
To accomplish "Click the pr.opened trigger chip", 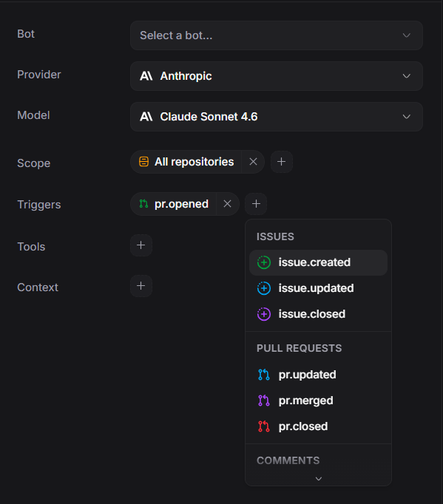I will click(x=174, y=204).
